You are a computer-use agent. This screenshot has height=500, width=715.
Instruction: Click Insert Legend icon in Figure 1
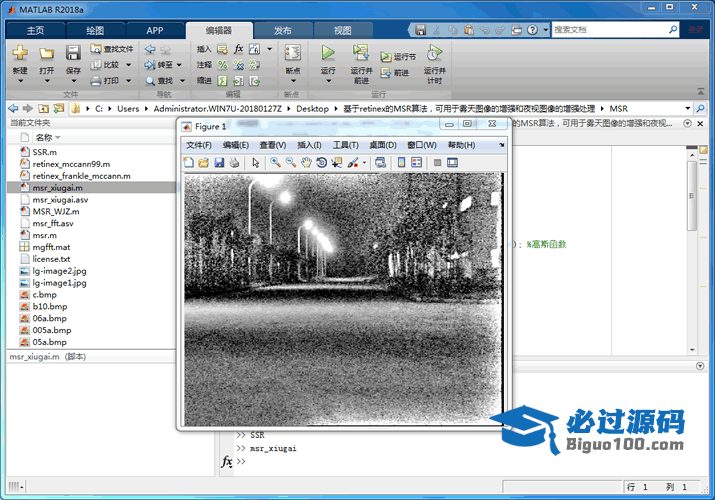pos(416,162)
